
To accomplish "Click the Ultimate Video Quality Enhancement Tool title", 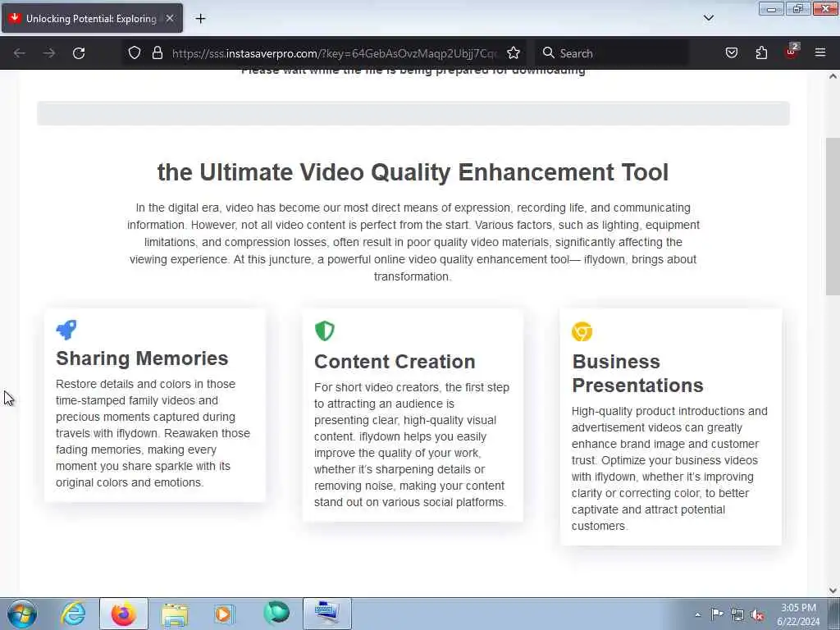I will pyautogui.click(x=413, y=172).
